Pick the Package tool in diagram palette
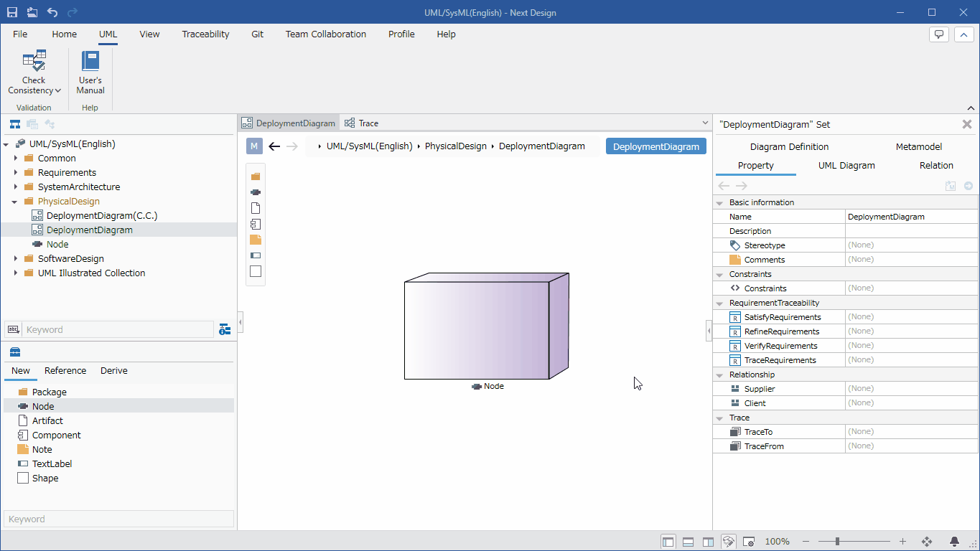 coord(256,176)
